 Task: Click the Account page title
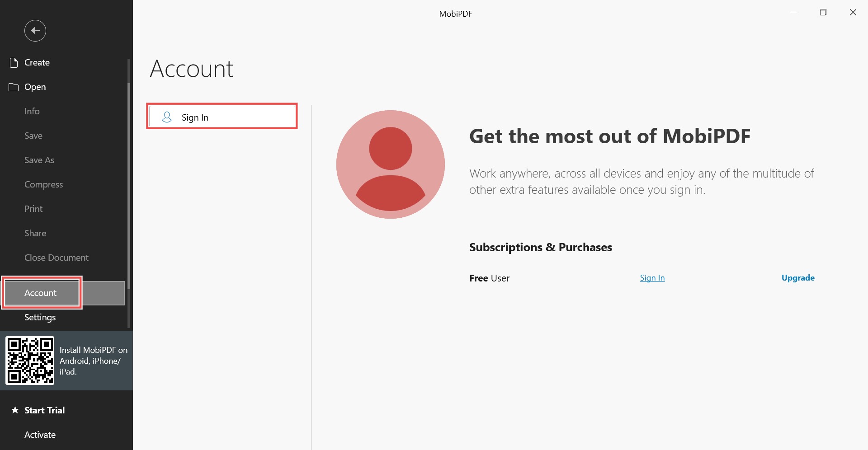point(191,69)
